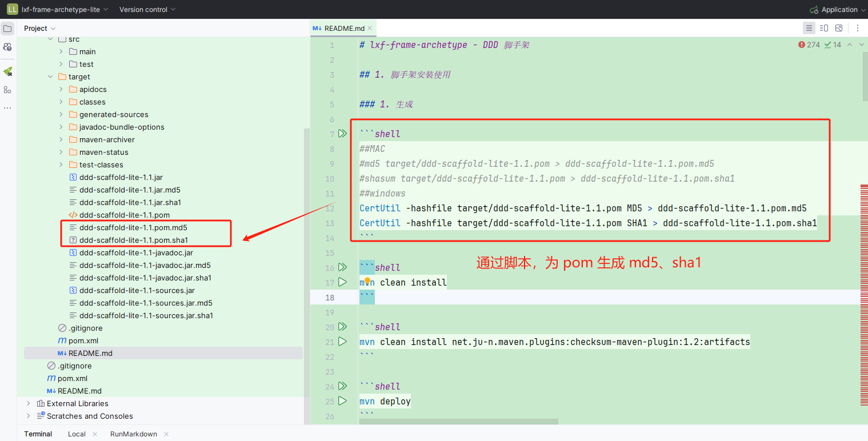Screen dimensions: 868x441
Task: Select ddd-scaffold-lite-1.1-sources.jar.sha1 file
Action: tap(141, 315)
